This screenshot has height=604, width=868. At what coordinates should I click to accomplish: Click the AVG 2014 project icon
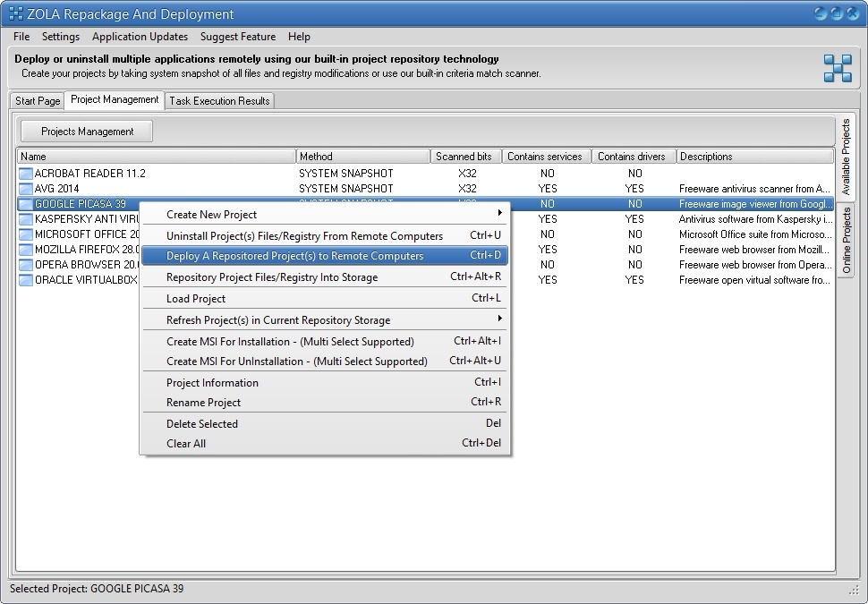point(26,189)
